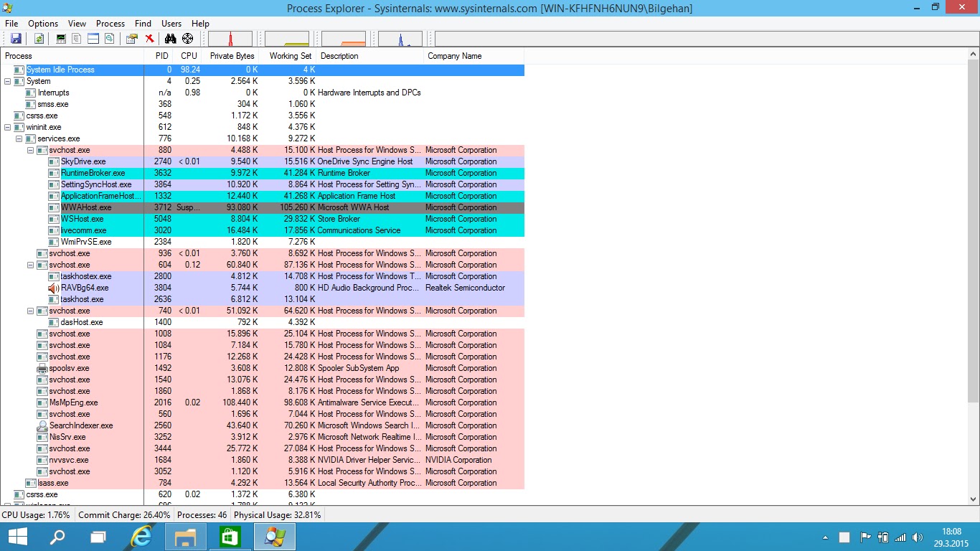
Task: Collapse the svchost.exe PID 604 node
Action: (x=30, y=265)
